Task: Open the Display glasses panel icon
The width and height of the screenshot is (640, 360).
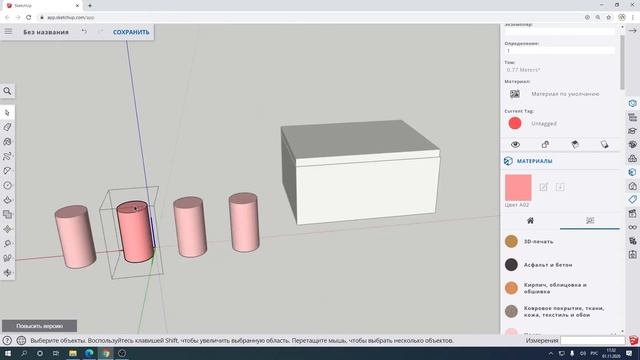Action: point(633,227)
